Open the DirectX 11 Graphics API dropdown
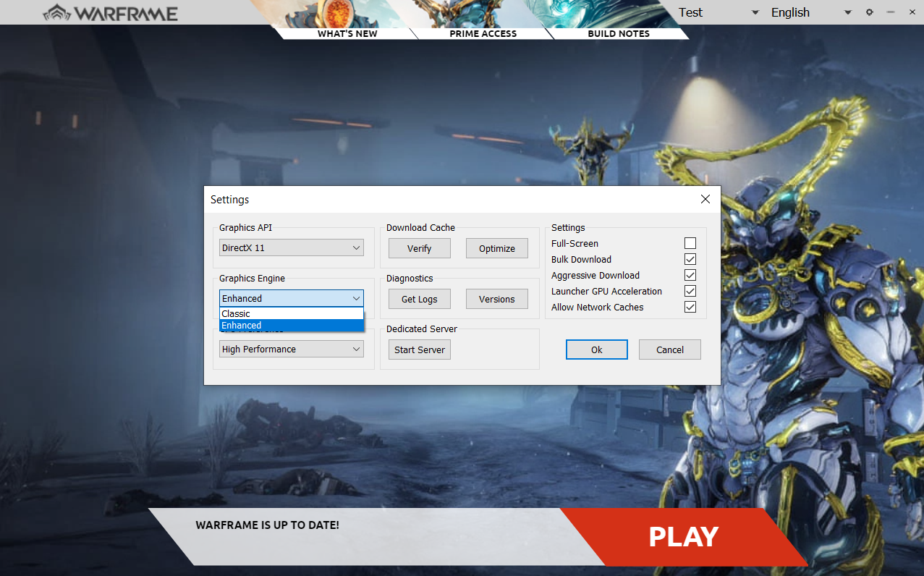 292,247
